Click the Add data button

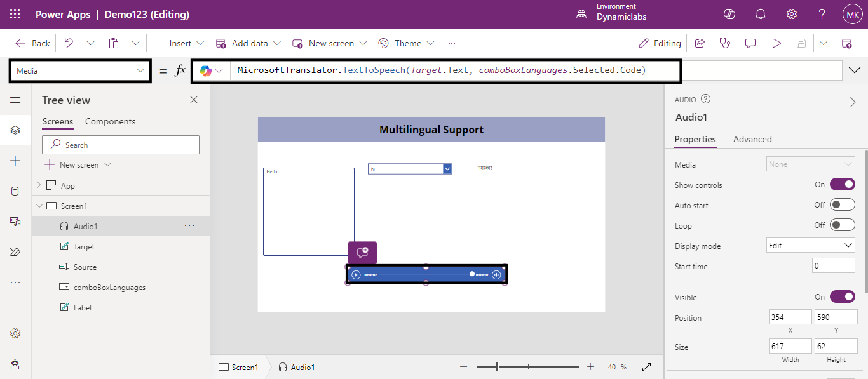248,43
